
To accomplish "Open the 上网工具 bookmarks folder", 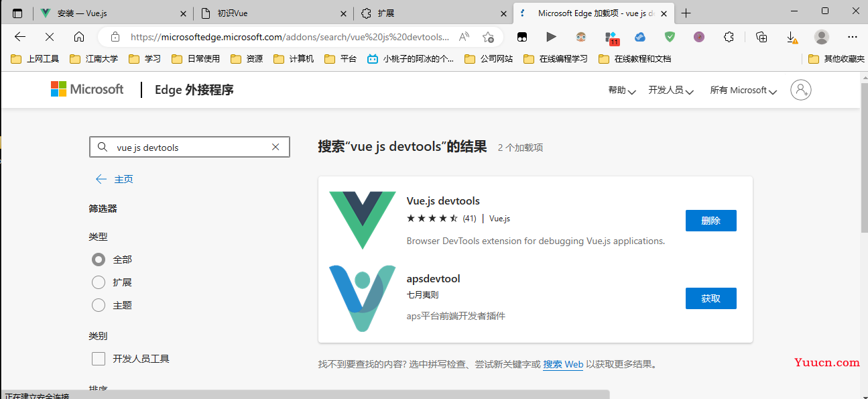I will coord(36,59).
